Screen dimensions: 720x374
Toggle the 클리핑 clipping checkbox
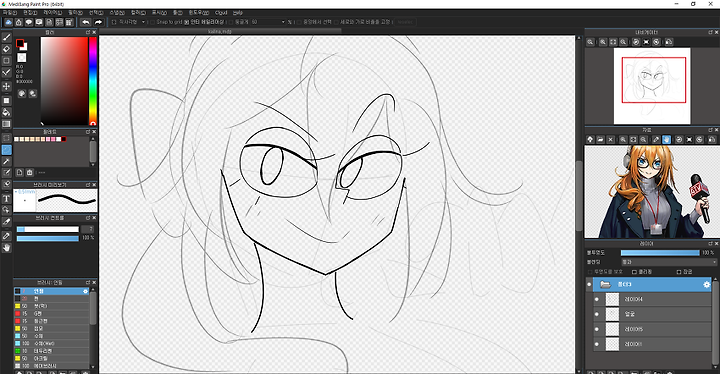(x=634, y=272)
